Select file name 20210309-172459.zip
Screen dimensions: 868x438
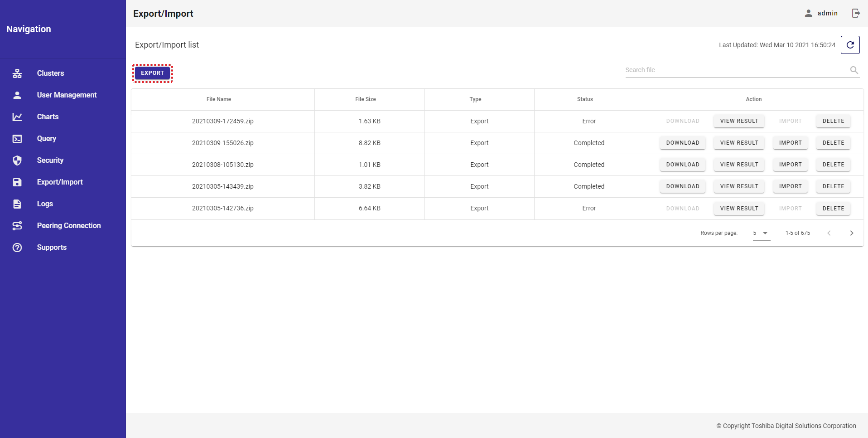223,121
